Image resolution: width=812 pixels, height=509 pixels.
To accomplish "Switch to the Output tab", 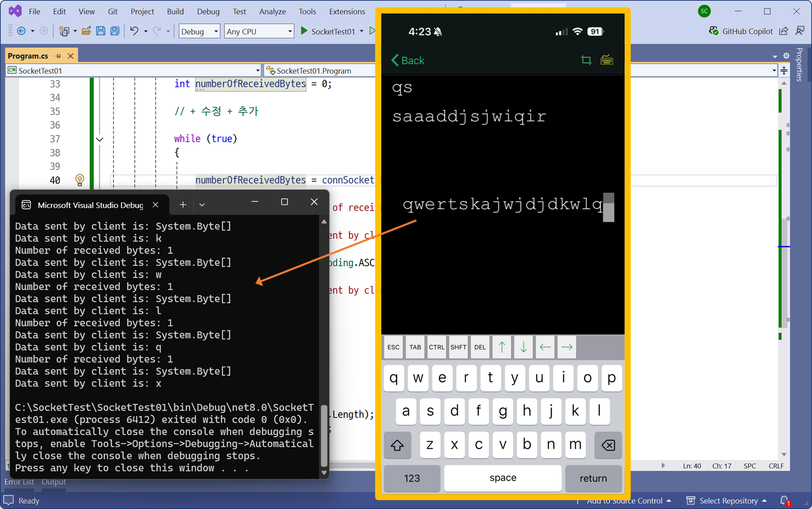I will coord(53,482).
